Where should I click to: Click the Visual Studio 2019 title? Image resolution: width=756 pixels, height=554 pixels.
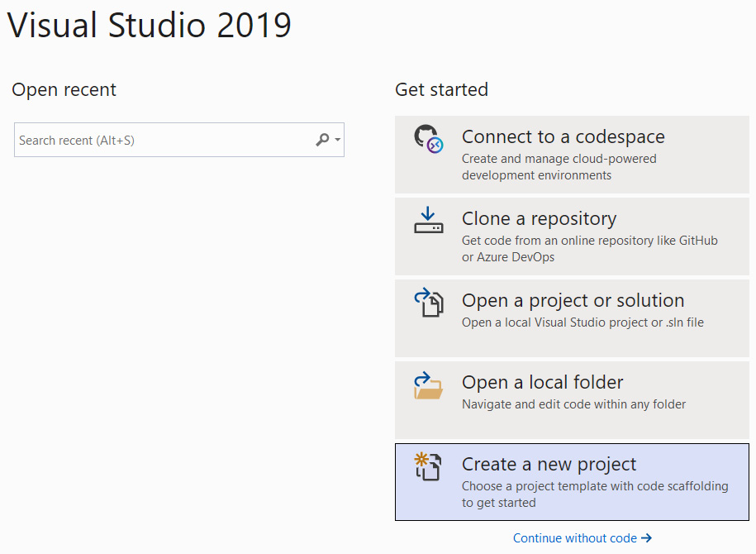(x=150, y=26)
